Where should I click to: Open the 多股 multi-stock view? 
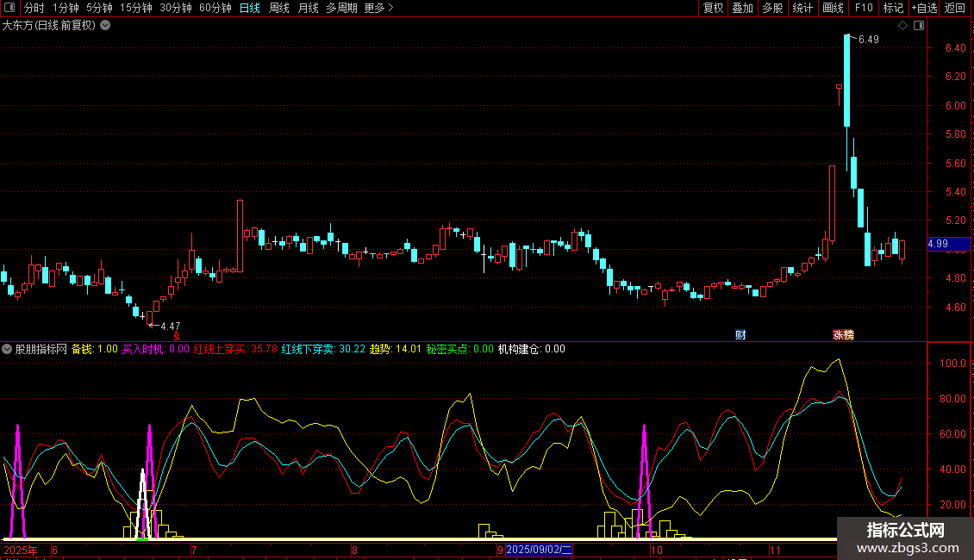772,8
